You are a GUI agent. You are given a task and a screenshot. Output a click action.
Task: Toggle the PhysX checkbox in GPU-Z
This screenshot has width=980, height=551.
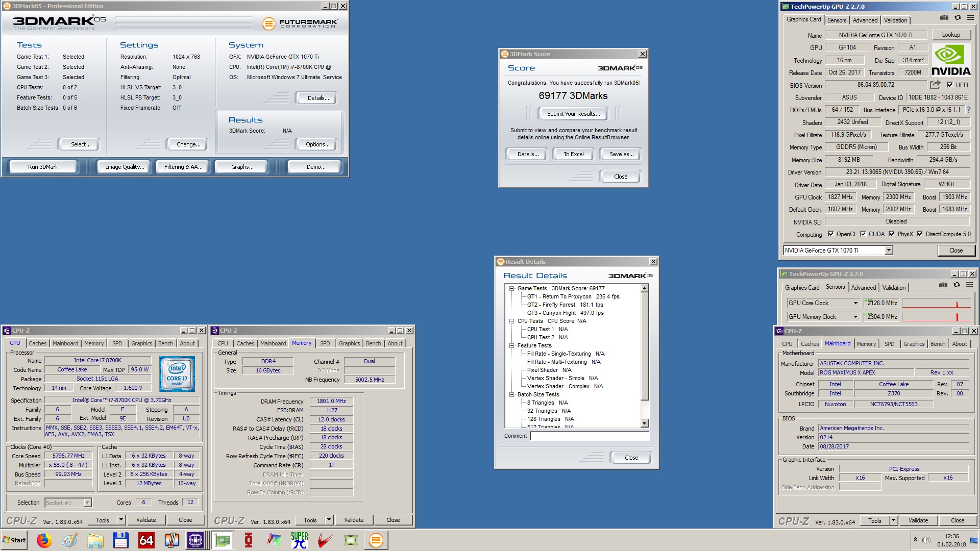[892, 234]
